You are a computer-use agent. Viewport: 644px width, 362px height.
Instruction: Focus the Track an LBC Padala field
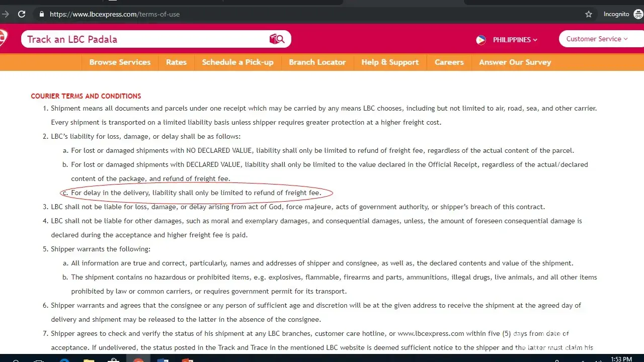(x=156, y=39)
